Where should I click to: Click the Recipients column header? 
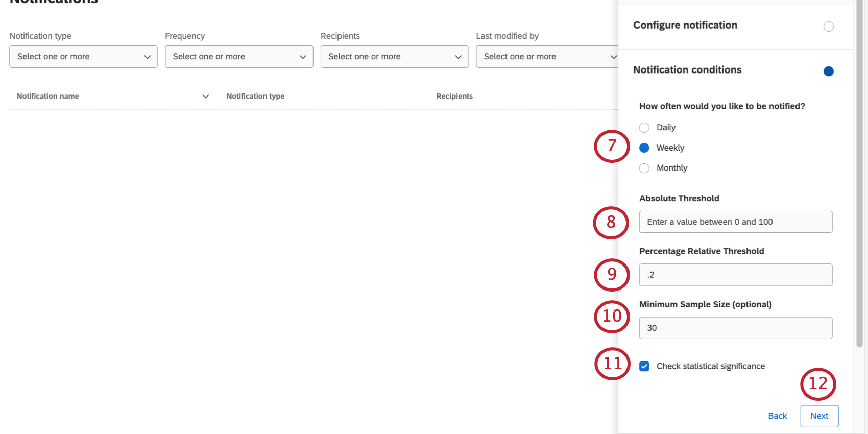[x=454, y=96]
